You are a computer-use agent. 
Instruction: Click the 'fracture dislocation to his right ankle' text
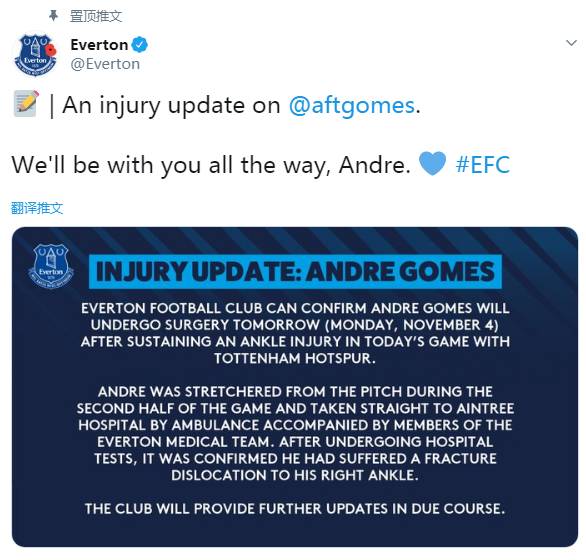295,467
